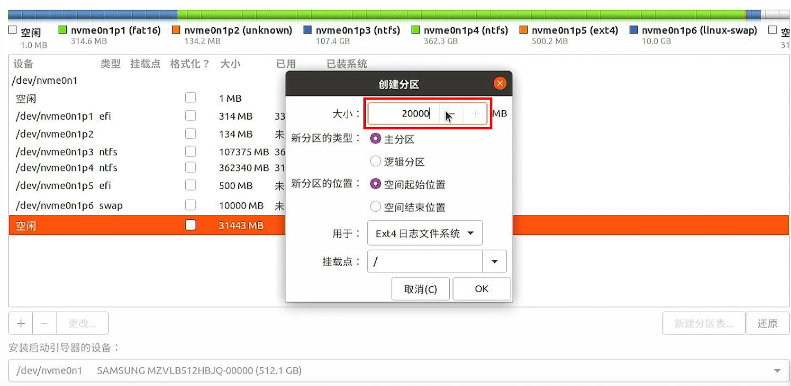
Task: Open the Ext4日志文件系统 dropdown
Action: click(425, 234)
